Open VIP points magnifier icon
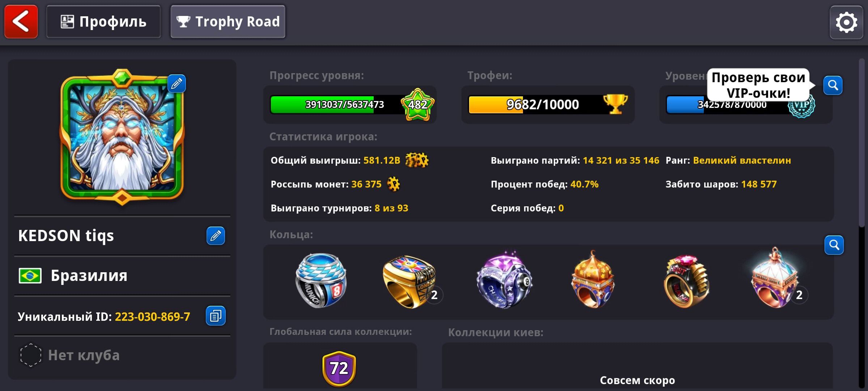Image resolution: width=868 pixels, height=391 pixels. pyautogui.click(x=833, y=85)
